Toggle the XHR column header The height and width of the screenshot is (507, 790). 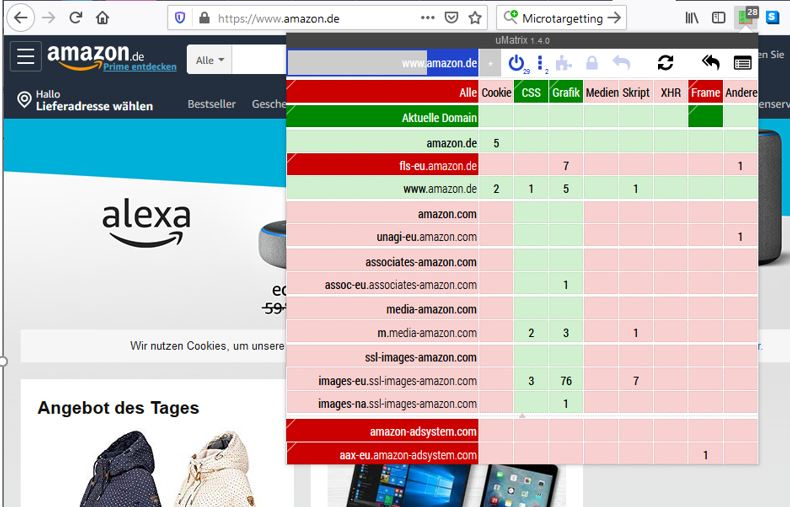671,92
